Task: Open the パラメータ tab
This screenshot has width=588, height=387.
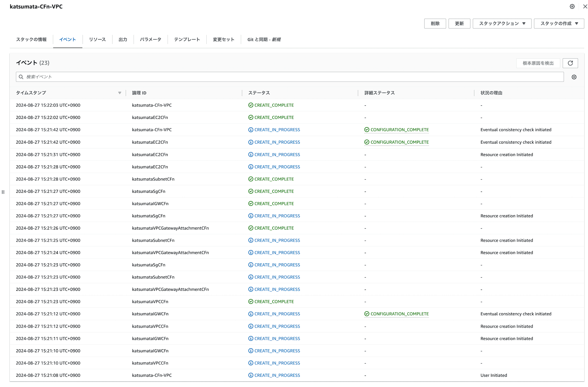Action: [151, 39]
